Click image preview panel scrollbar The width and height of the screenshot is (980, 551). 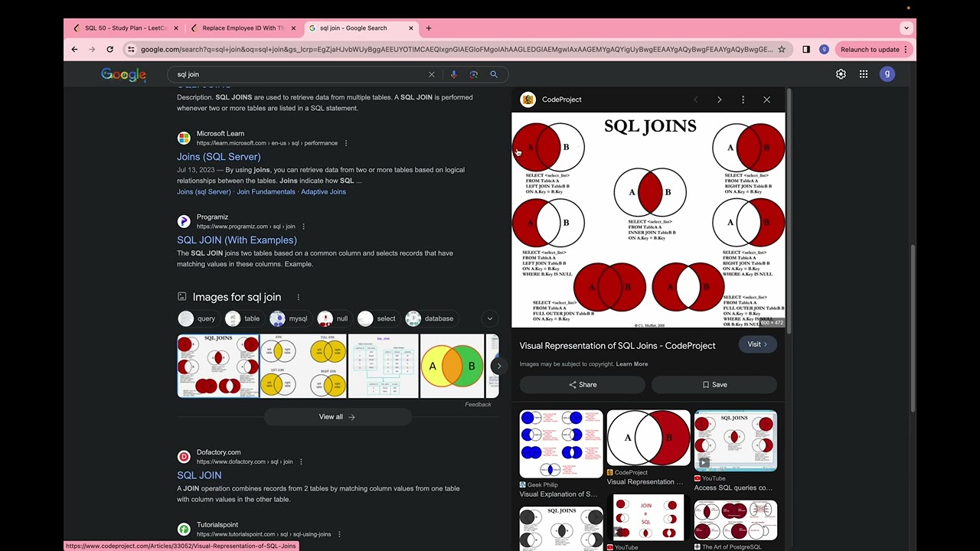pos(788,210)
